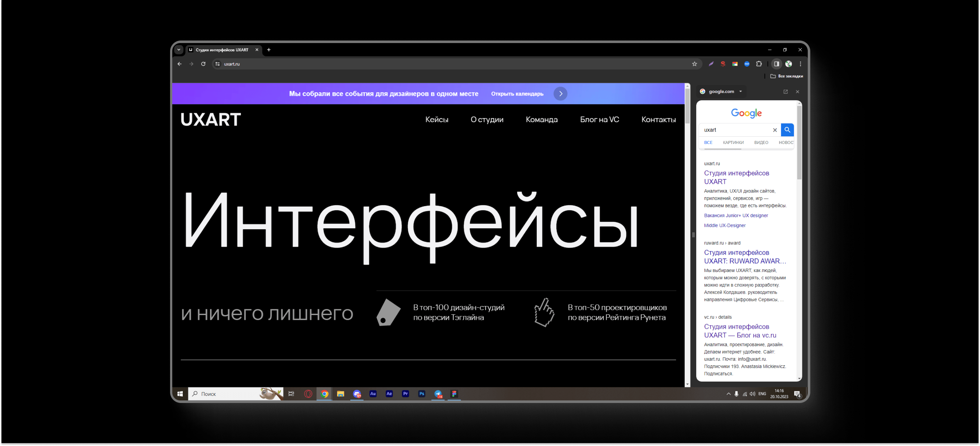Select the Figma icon in the taskbar
The height and width of the screenshot is (446, 980).
pos(454,394)
